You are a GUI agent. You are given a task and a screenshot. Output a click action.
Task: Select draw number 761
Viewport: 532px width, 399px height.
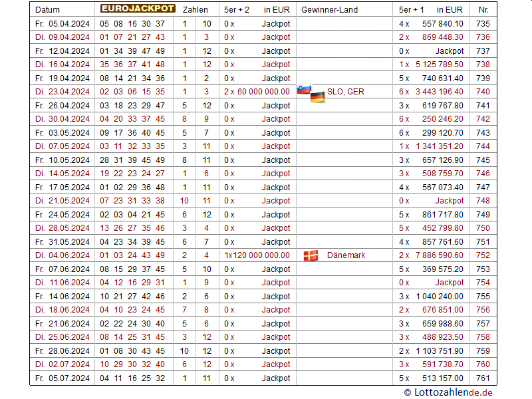pos(483,378)
